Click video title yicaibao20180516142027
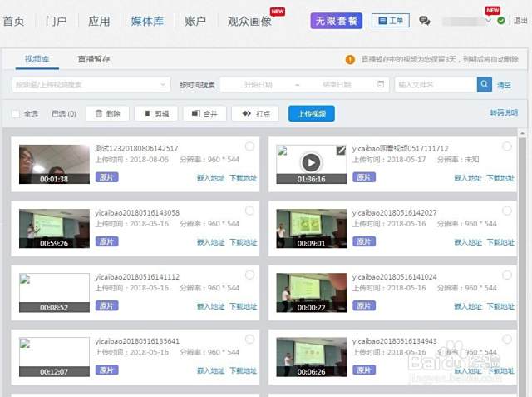The height and width of the screenshot is (397, 532). point(394,212)
